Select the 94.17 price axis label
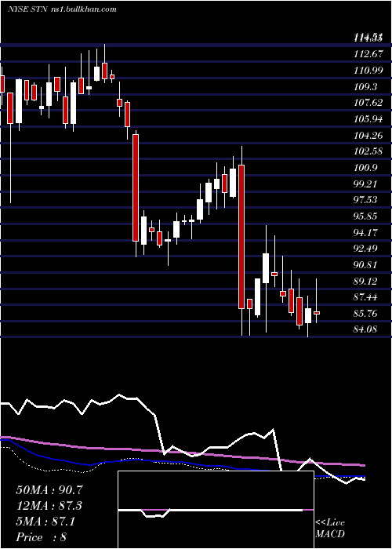The image size is (392, 549). [x=365, y=232]
